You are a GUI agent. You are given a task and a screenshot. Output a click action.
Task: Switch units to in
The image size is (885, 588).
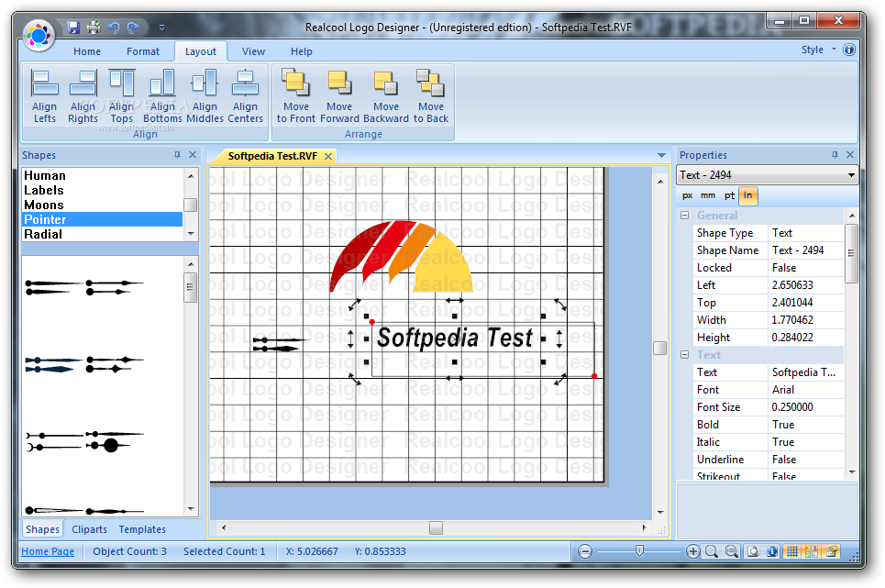747,195
